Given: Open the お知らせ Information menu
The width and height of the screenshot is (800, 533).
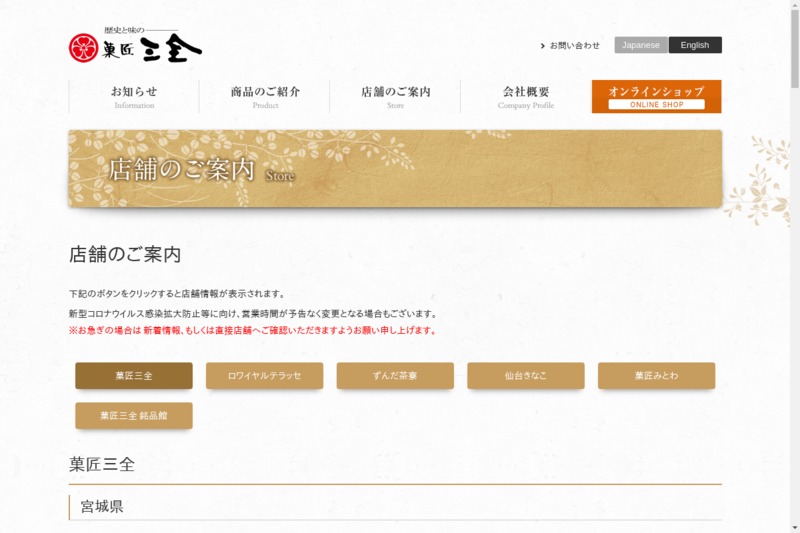Looking at the screenshot, I should pyautogui.click(x=134, y=96).
